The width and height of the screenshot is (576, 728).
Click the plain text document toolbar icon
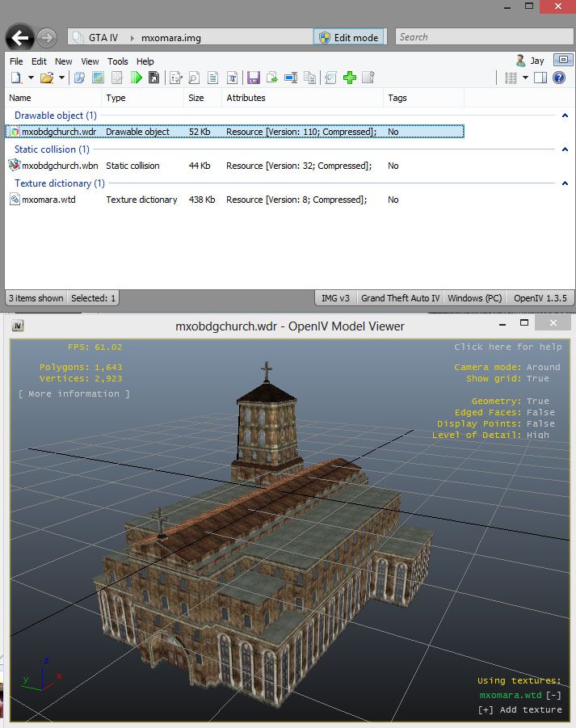click(213, 78)
